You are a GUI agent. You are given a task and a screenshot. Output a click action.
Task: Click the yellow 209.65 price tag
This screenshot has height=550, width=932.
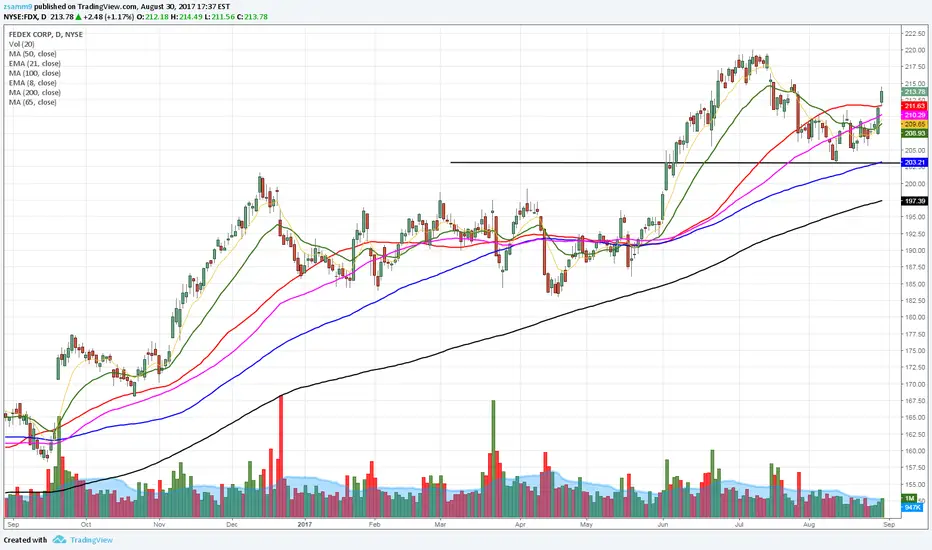tap(914, 124)
